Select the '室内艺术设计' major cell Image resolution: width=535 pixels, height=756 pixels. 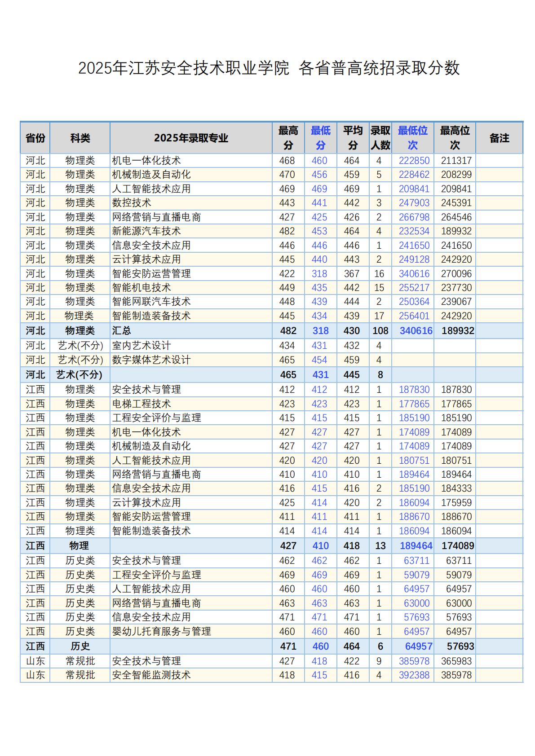(191, 346)
